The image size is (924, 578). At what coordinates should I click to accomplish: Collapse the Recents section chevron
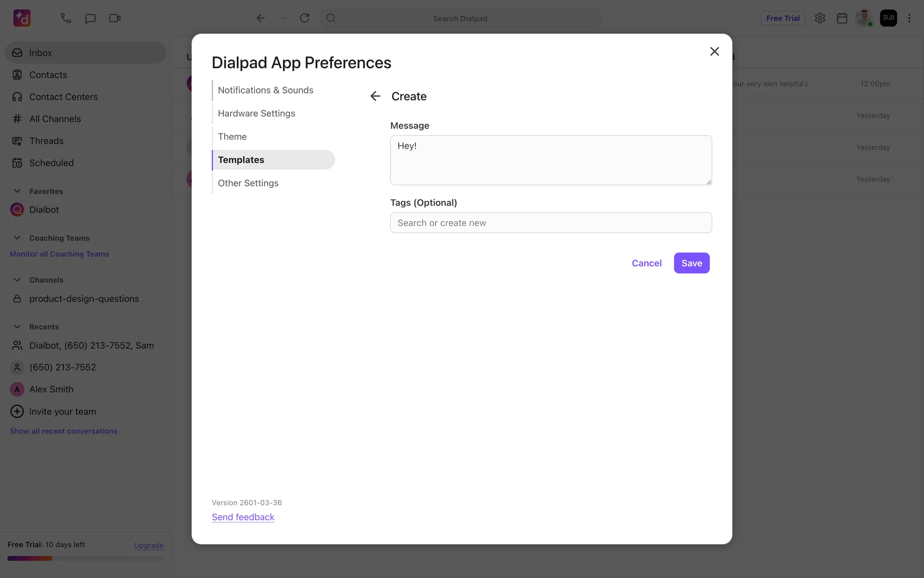17,327
